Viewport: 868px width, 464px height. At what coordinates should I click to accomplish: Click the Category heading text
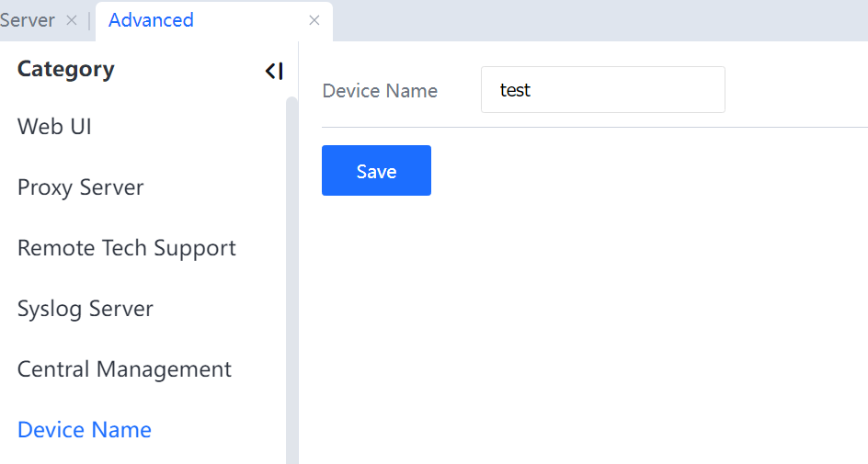(66, 70)
